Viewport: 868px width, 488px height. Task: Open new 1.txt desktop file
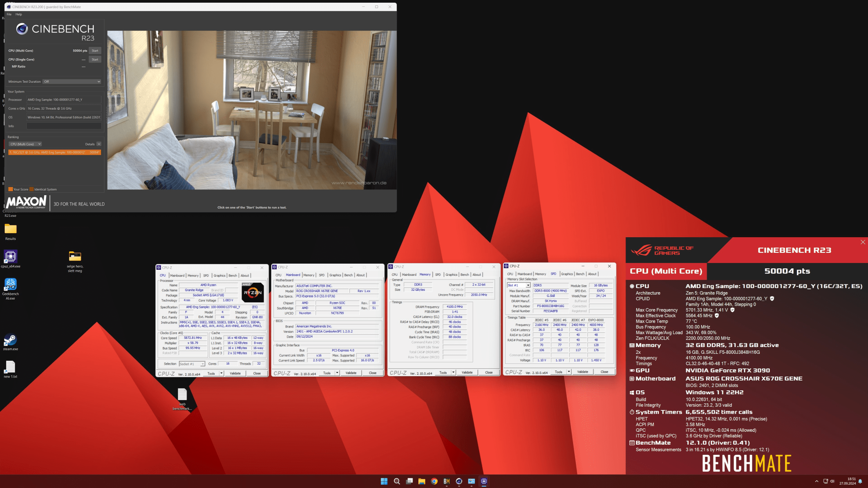tap(11, 369)
